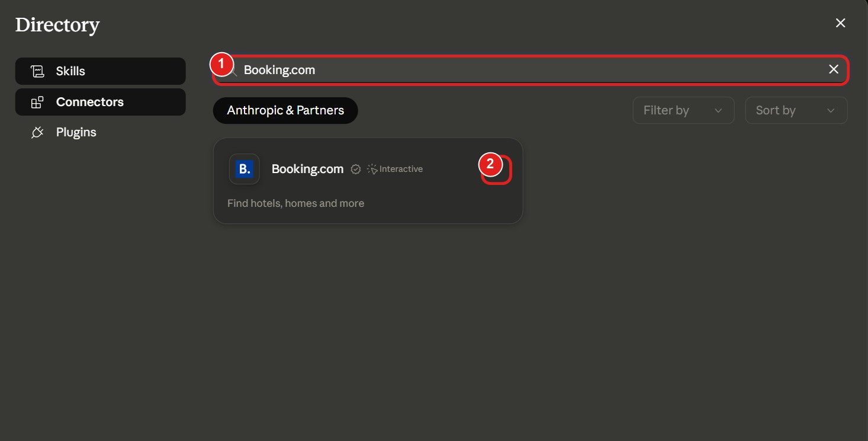
Task: Click the Interactive cursor sparkle icon
Action: click(372, 169)
